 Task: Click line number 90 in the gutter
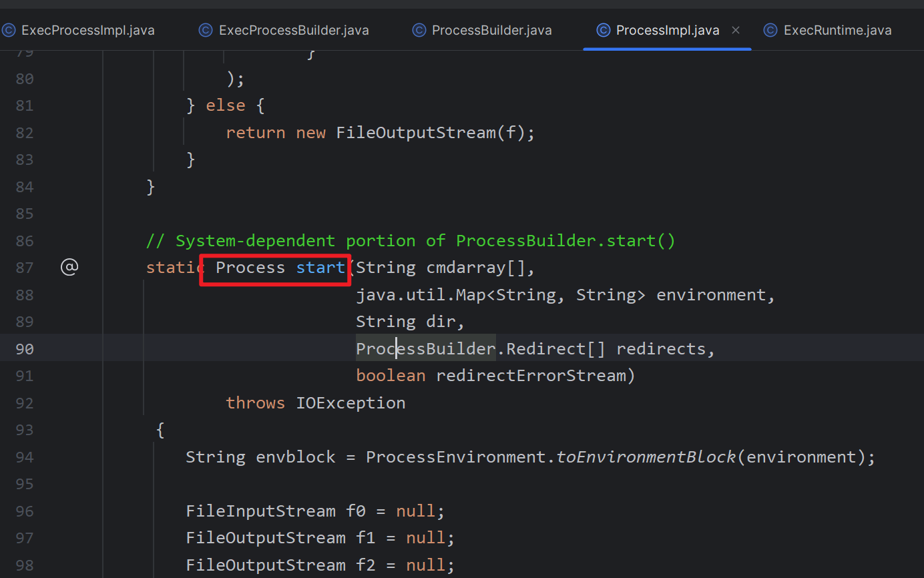pyautogui.click(x=25, y=349)
